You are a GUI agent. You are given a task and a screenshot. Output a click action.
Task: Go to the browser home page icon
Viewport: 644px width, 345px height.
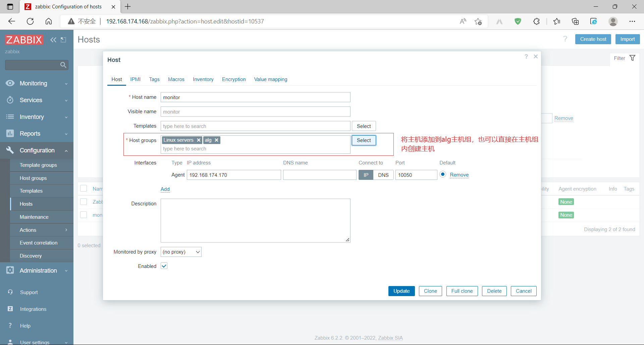(49, 21)
